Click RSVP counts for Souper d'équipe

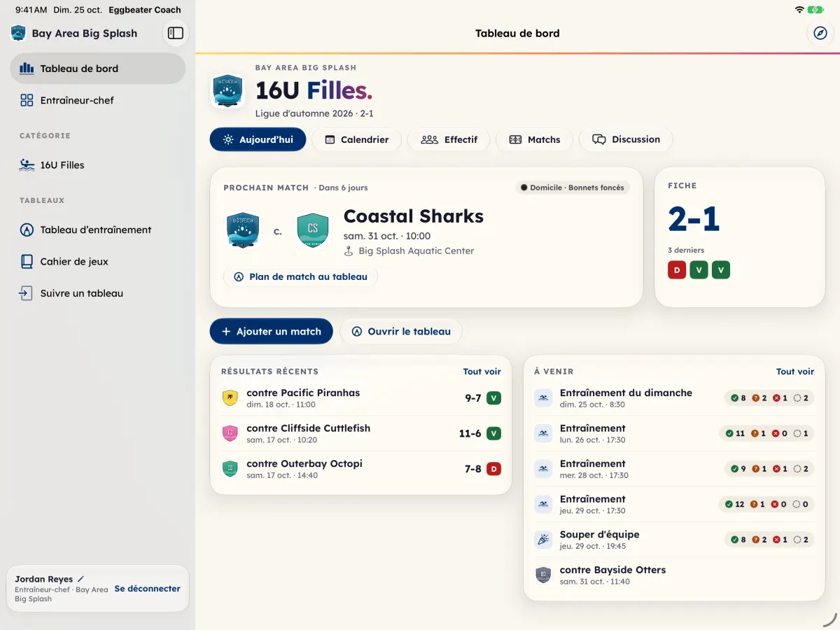769,540
